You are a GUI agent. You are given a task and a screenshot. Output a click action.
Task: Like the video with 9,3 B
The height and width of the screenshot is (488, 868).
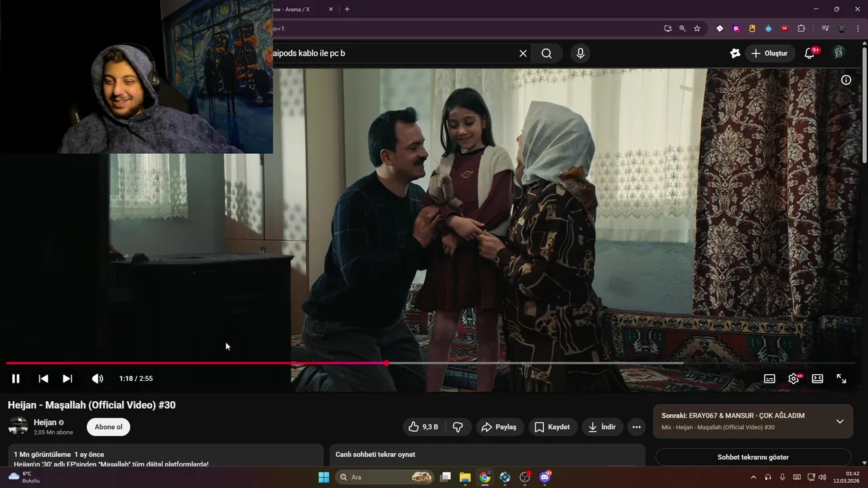click(x=422, y=427)
